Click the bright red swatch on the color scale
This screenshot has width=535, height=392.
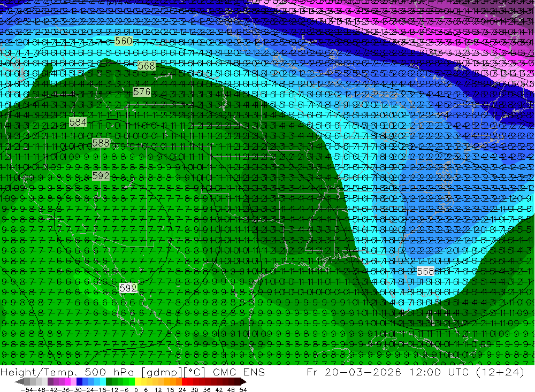click(x=185, y=381)
